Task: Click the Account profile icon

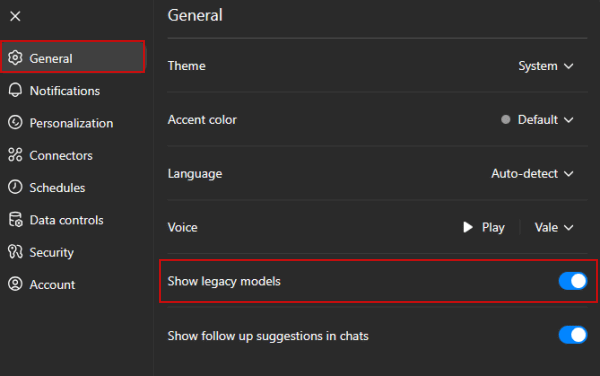Action: pyautogui.click(x=15, y=284)
